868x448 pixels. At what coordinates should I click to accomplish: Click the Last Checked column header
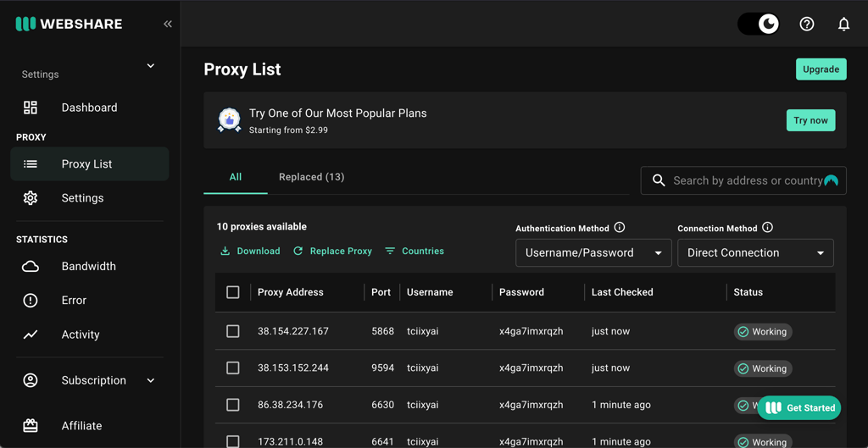(x=622, y=292)
